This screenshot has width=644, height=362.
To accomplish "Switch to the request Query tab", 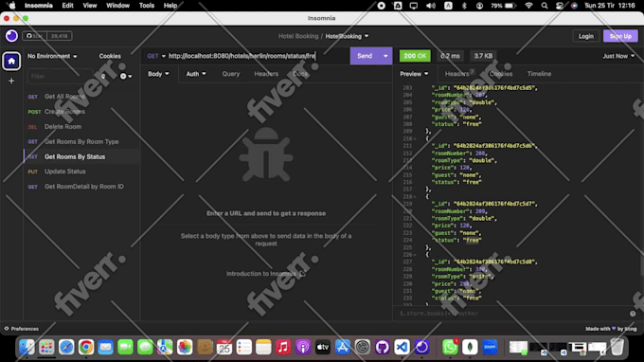I will [x=231, y=74].
